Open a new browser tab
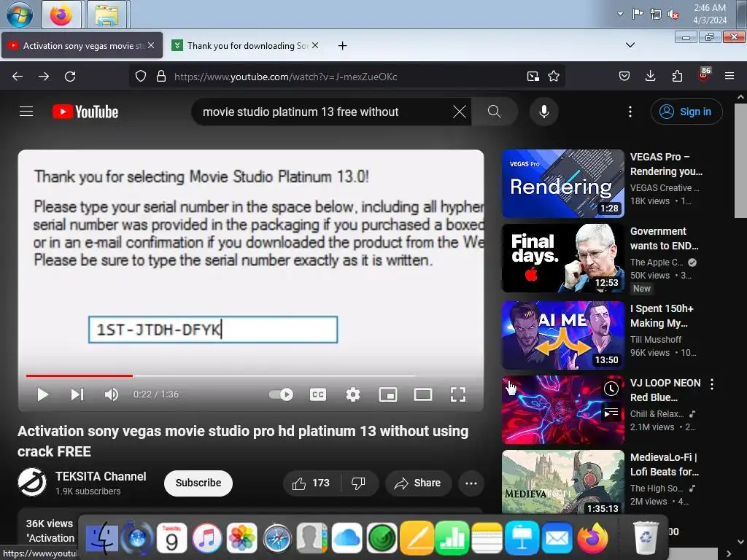Screen dimensions: 747x560 (x=342, y=46)
